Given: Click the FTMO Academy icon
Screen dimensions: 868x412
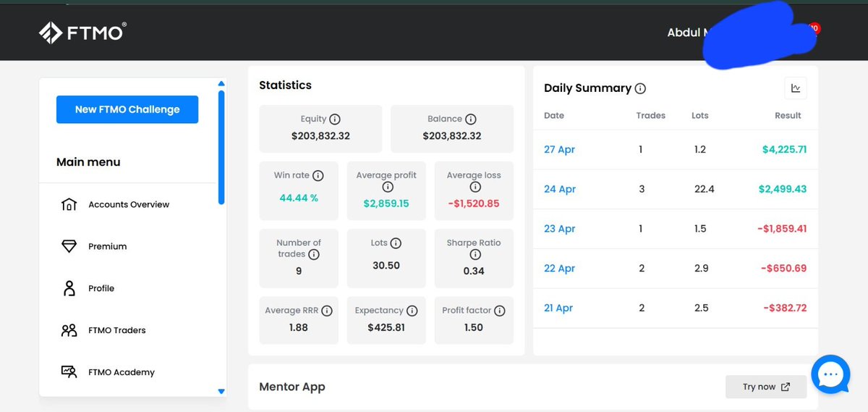Looking at the screenshot, I should tap(69, 372).
